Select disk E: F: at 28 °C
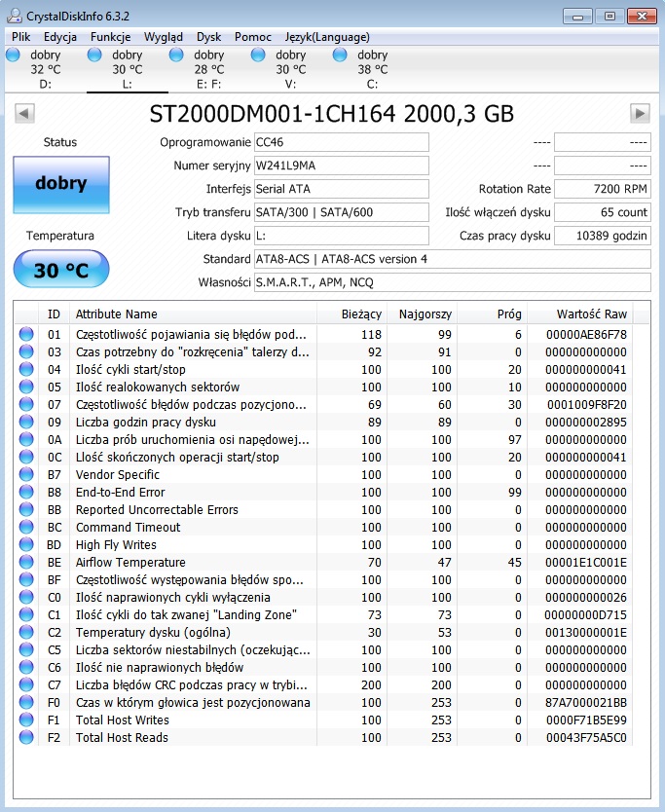Image resolution: width=665 pixels, height=812 pixels. (x=208, y=69)
